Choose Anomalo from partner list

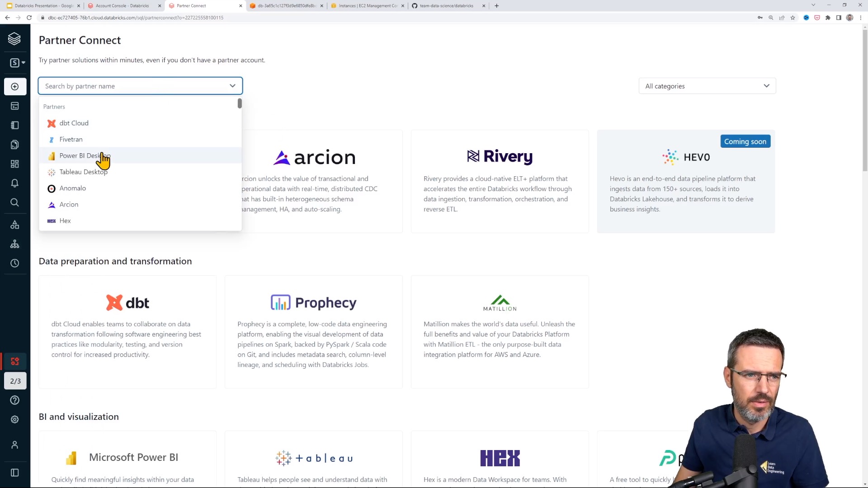point(140,188)
